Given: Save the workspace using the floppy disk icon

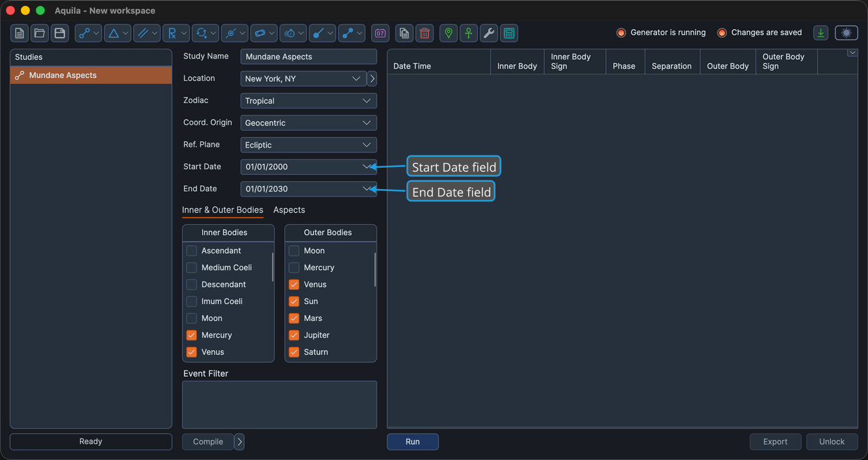Looking at the screenshot, I should 60,33.
